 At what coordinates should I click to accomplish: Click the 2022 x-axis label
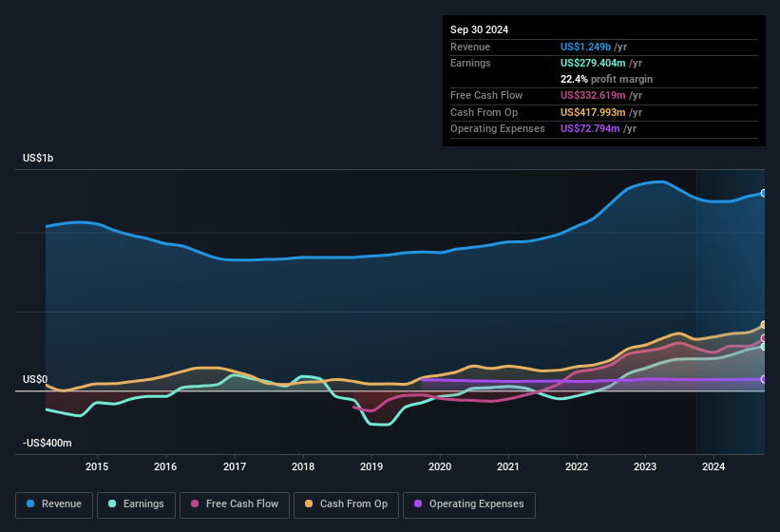[x=577, y=466]
